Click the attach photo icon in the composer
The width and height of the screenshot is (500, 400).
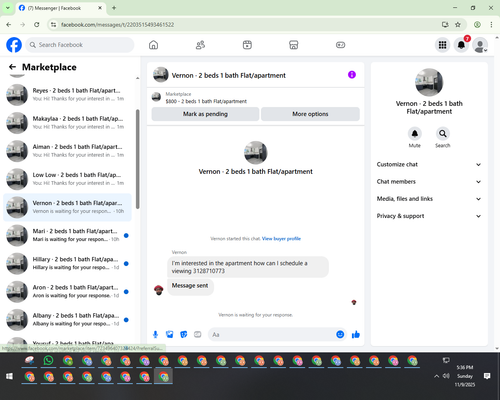click(170, 334)
